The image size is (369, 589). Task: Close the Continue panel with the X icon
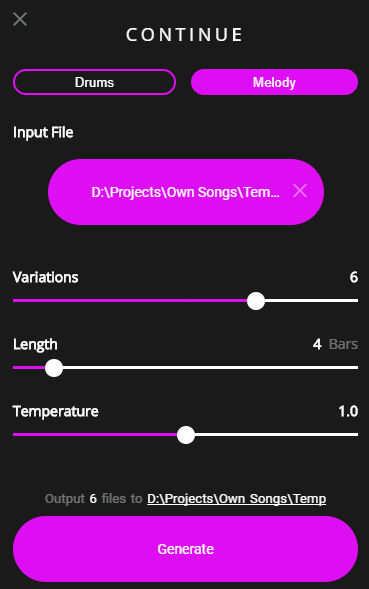tap(20, 19)
